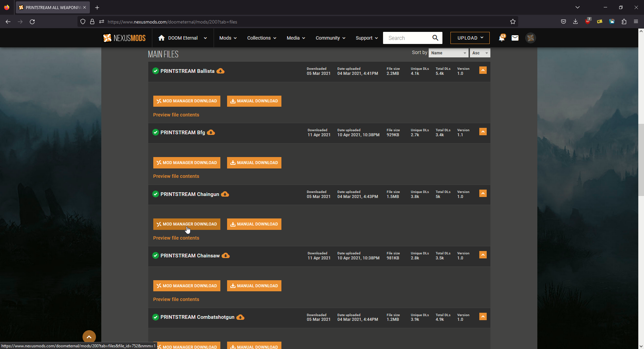This screenshot has width=644, height=349.
Task: Click the download cloud icon beside PRINTSTREAM Bfg
Action: click(211, 133)
